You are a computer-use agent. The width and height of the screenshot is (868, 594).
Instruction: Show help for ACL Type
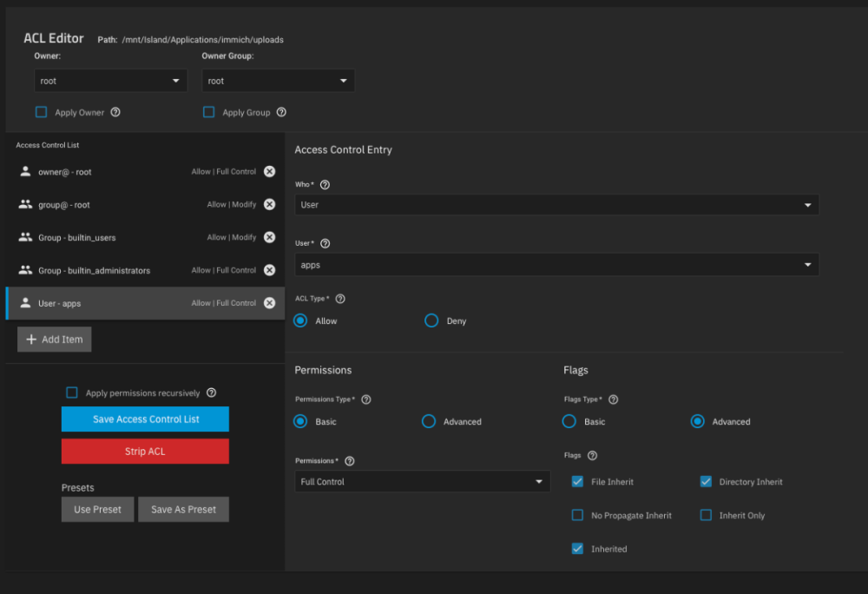click(x=340, y=299)
